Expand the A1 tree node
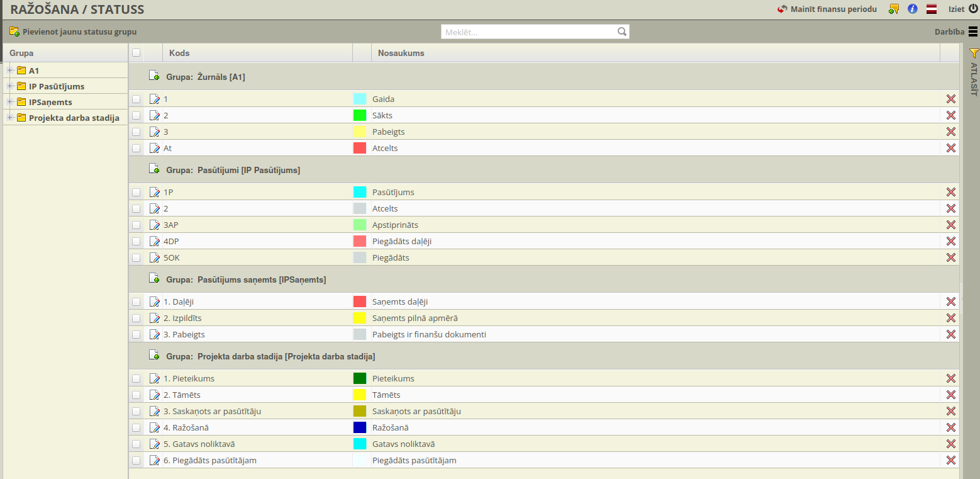Image resolution: width=980 pixels, height=479 pixels. pyautogui.click(x=10, y=70)
